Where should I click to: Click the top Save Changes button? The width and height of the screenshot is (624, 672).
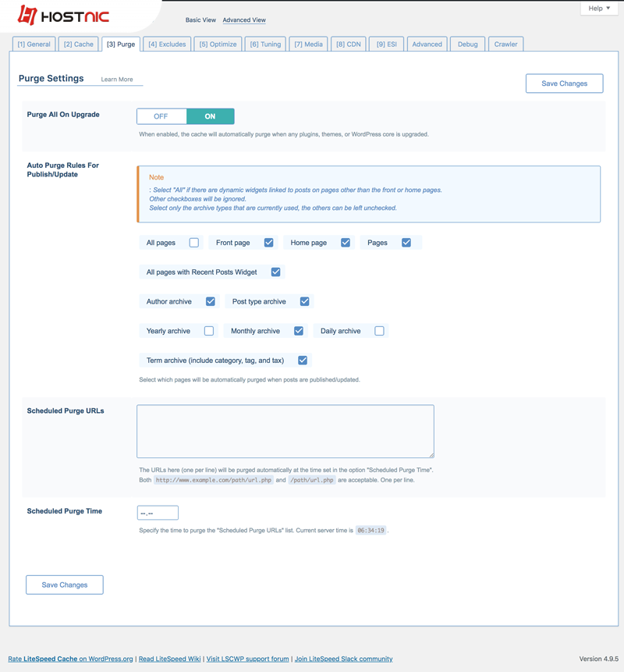564,84
